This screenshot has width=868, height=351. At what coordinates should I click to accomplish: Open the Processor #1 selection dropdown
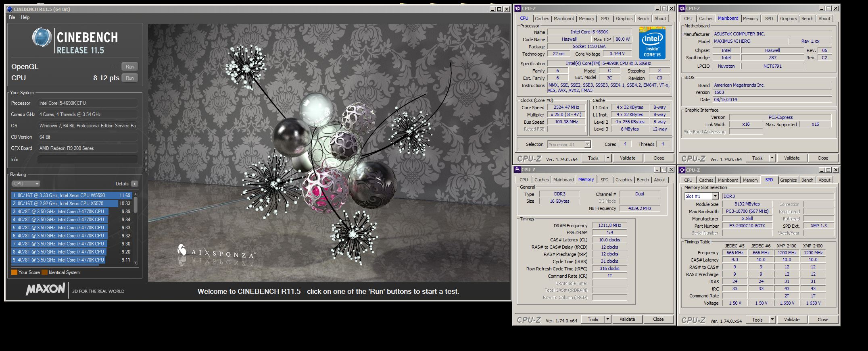coord(569,144)
